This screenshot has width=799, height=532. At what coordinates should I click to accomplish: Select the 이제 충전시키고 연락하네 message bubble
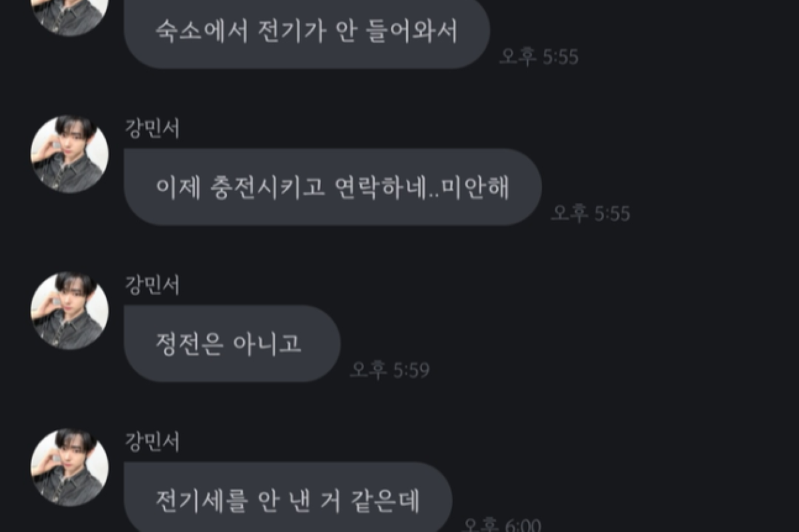click(x=333, y=187)
